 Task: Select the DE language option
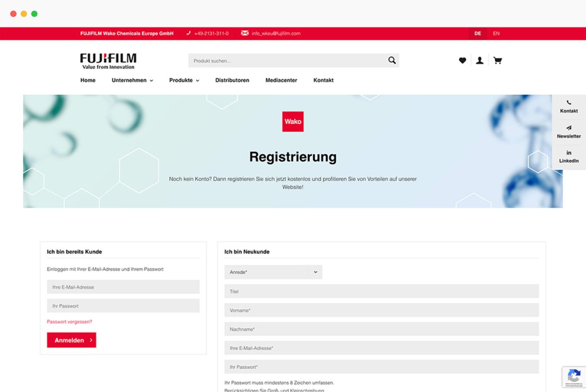coord(477,33)
